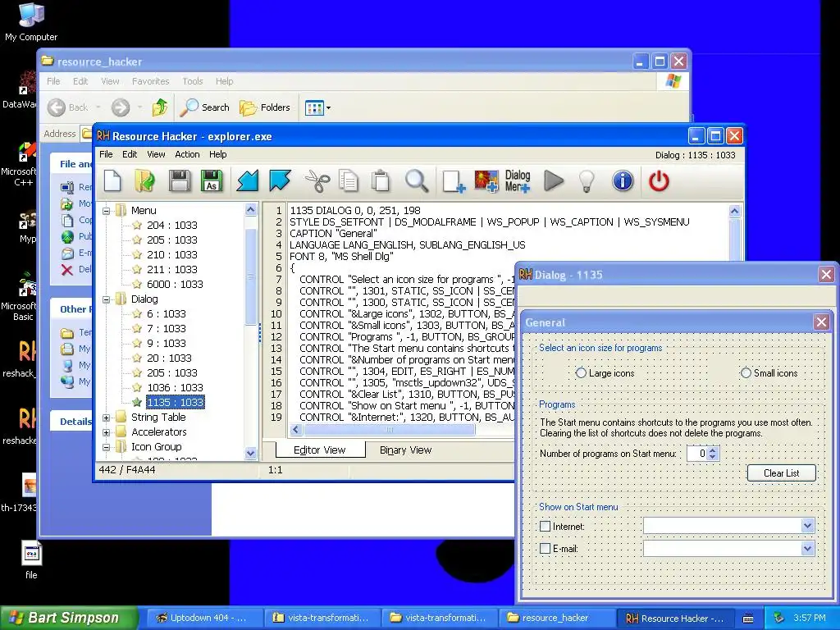
Task: Click the blue Info icon
Action: click(623, 180)
